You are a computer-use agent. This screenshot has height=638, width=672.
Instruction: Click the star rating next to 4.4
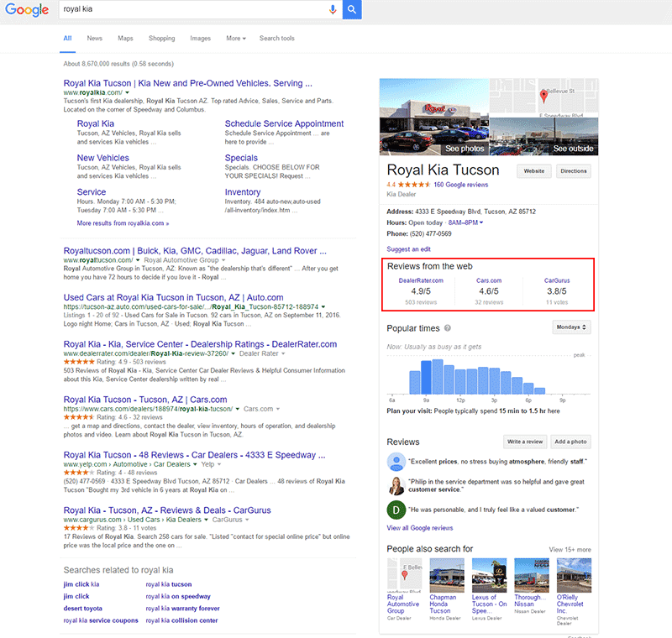(x=414, y=185)
